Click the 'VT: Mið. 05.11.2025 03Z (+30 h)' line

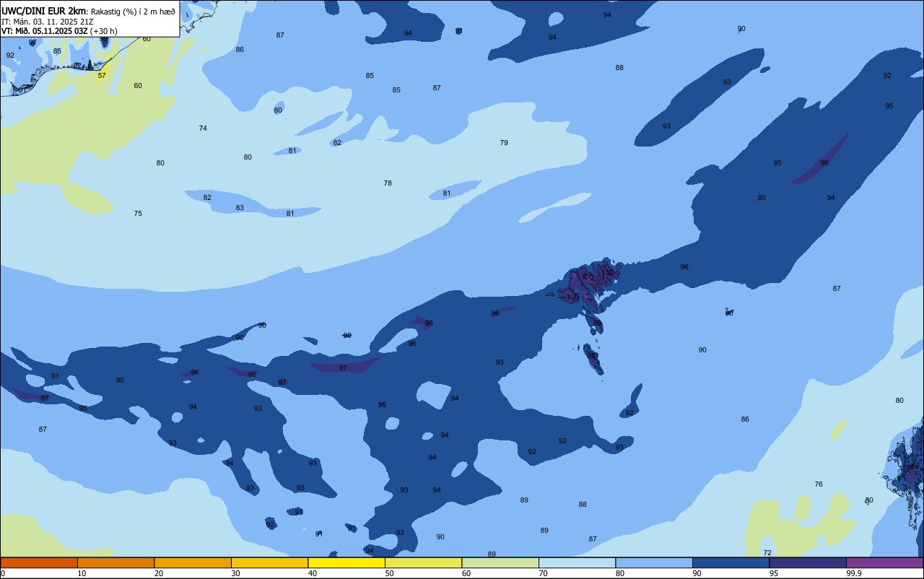click(59, 31)
